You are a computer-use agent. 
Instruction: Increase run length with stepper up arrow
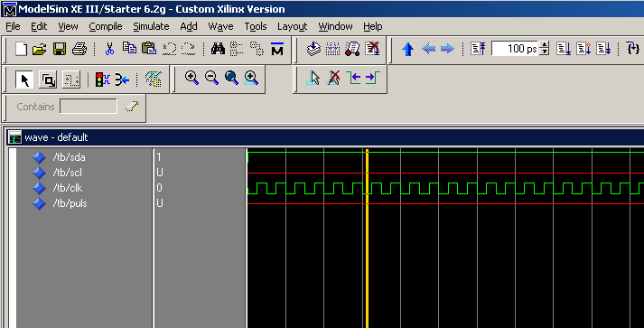(545, 45)
